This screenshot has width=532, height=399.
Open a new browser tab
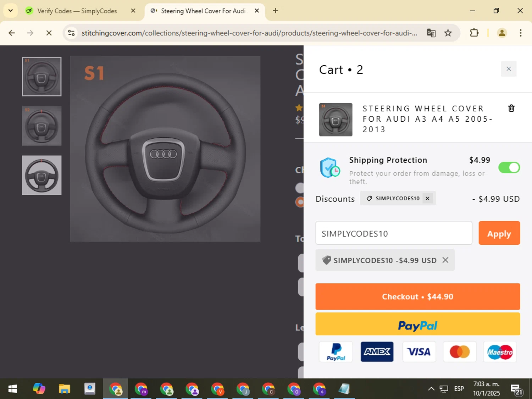pos(275,11)
